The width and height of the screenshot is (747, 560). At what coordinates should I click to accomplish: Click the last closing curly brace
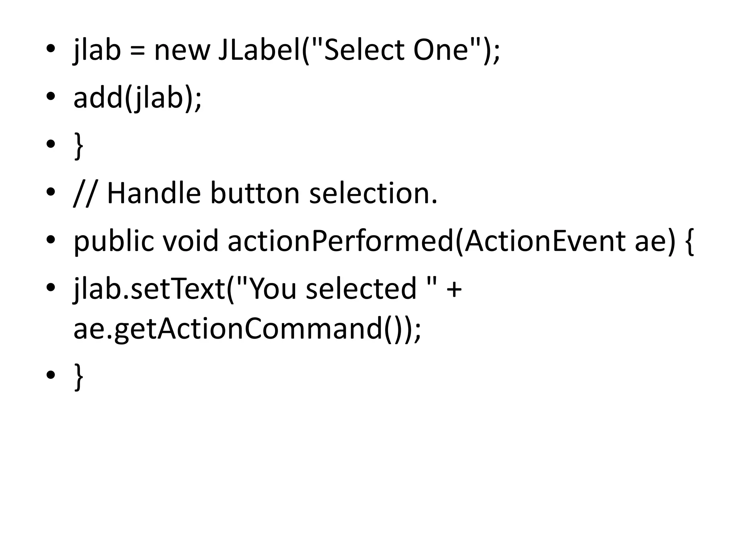coord(78,377)
